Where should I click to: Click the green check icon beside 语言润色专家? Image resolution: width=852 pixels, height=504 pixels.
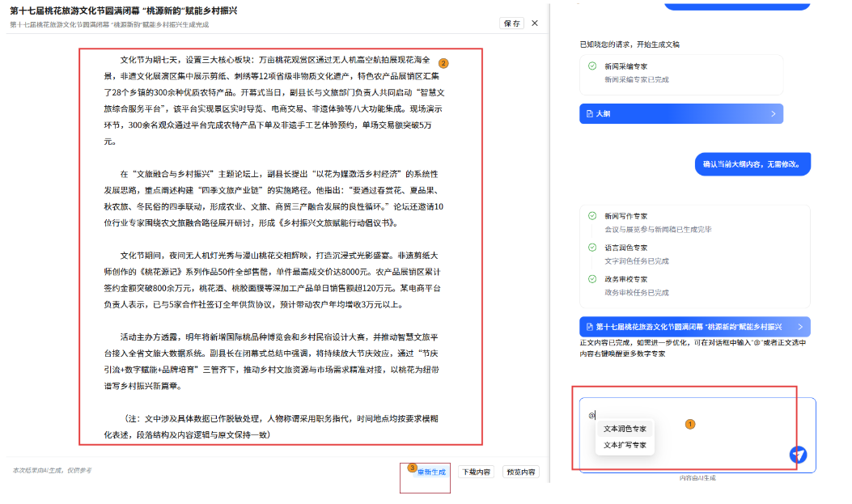(592, 248)
